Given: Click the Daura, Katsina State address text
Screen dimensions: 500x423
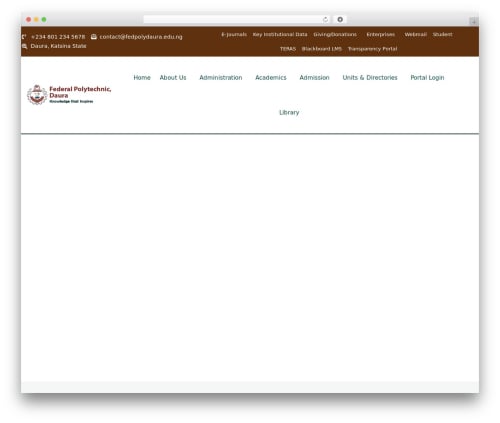Looking at the screenshot, I should tap(58, 46).
